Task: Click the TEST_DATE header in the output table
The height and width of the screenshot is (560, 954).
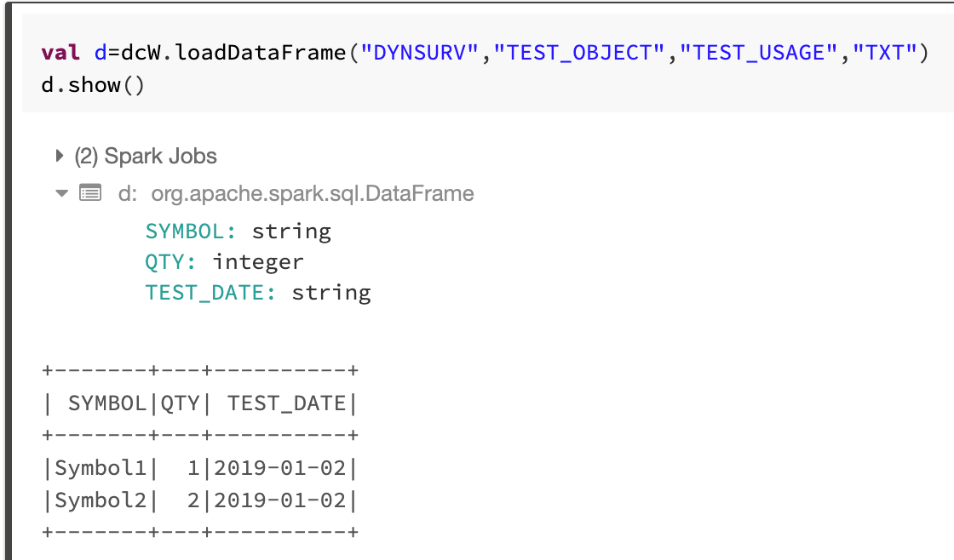Action: pos(287,403)
